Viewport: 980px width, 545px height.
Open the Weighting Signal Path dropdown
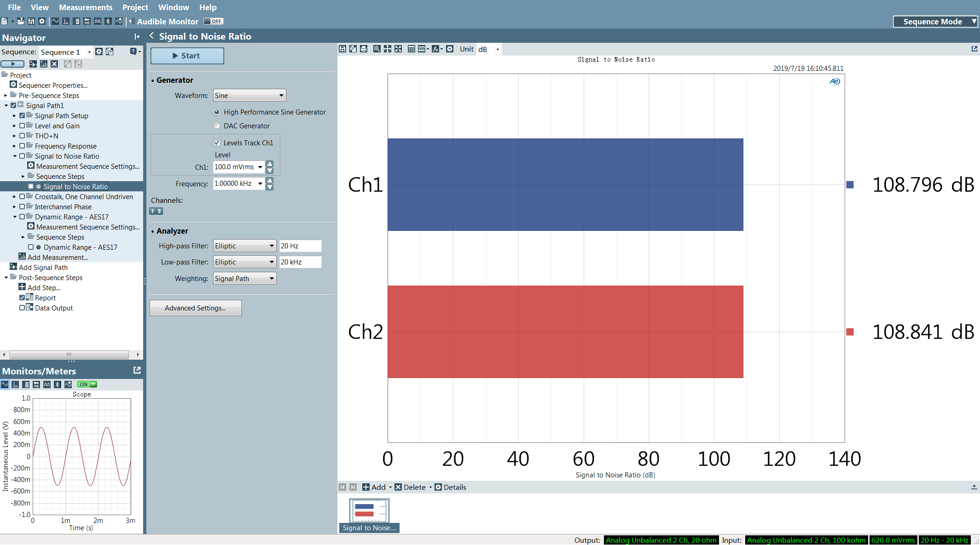tap(244, 278)
